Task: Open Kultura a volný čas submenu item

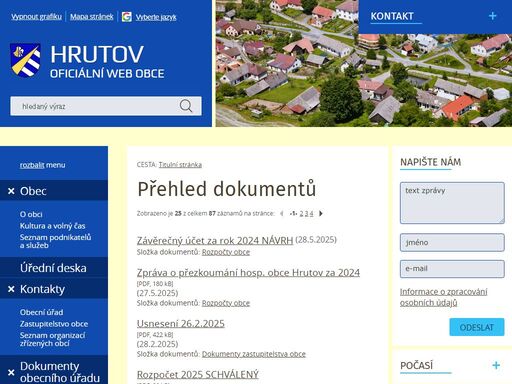Action: point(52,226)
